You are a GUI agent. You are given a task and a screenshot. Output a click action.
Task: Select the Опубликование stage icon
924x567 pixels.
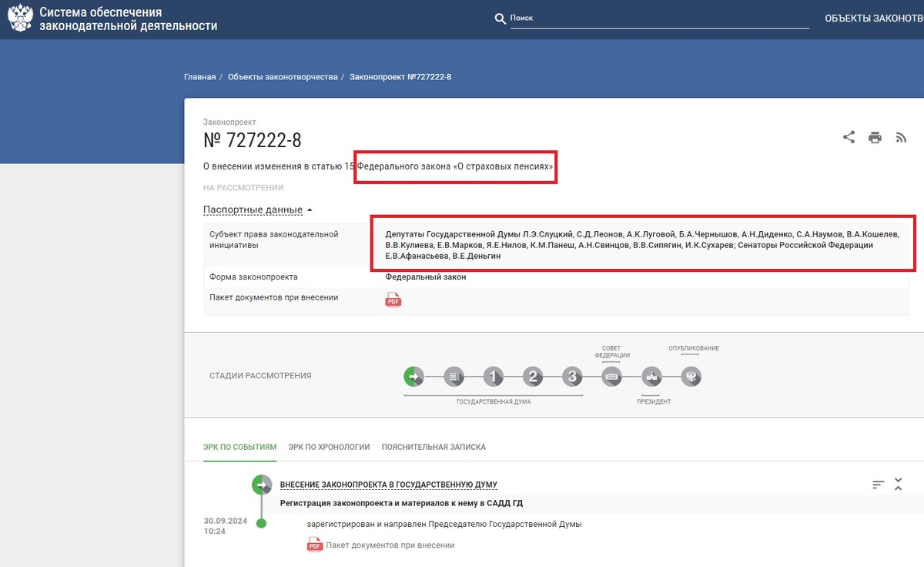(x=691, y=377)
